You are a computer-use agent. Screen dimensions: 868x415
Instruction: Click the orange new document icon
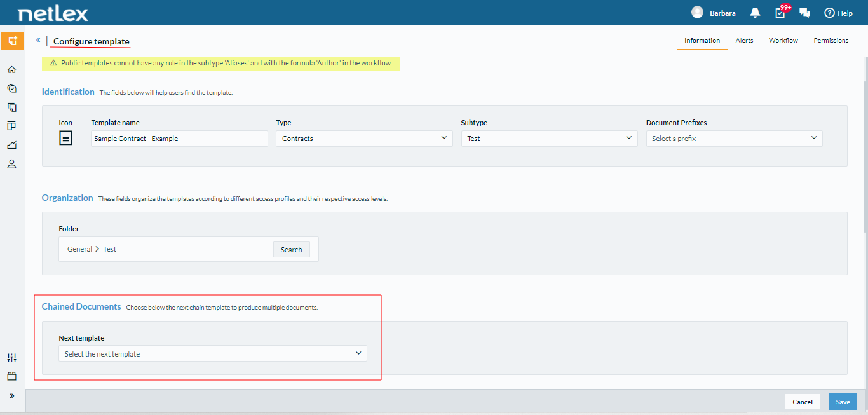[x=12, y=41]
